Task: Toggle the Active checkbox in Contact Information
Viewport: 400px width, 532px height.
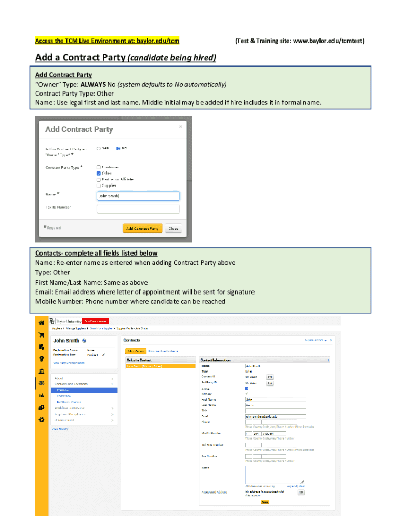Action: pos(247,389)
